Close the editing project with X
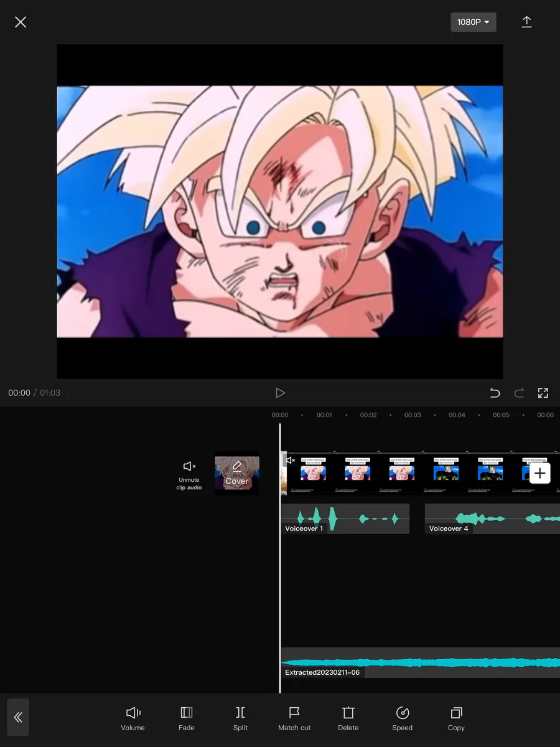 pos(21,22)
